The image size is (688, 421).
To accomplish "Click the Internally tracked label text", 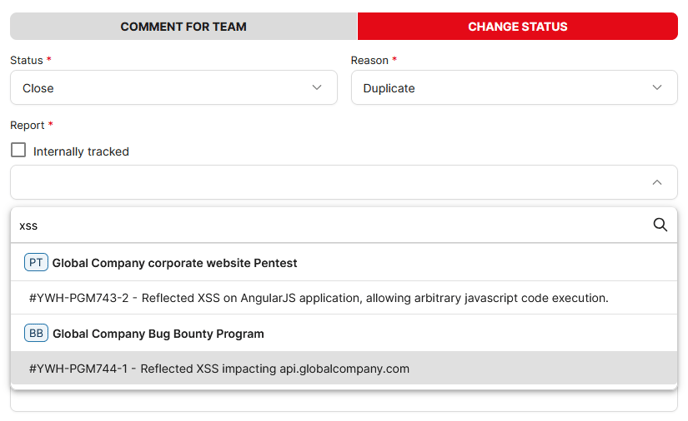I will pyautogui.click(x=81, y=151).
